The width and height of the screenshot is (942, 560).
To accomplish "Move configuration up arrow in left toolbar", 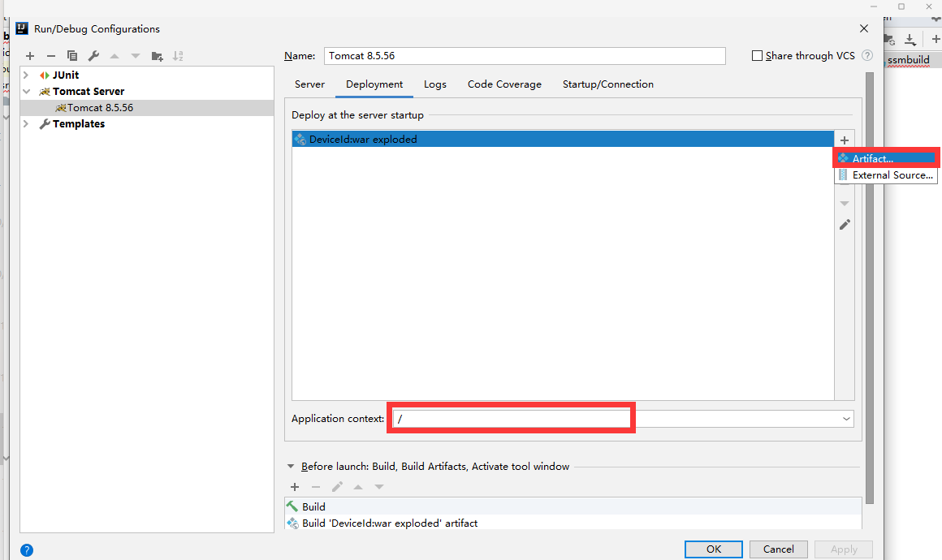I will [x=115, y=56].
